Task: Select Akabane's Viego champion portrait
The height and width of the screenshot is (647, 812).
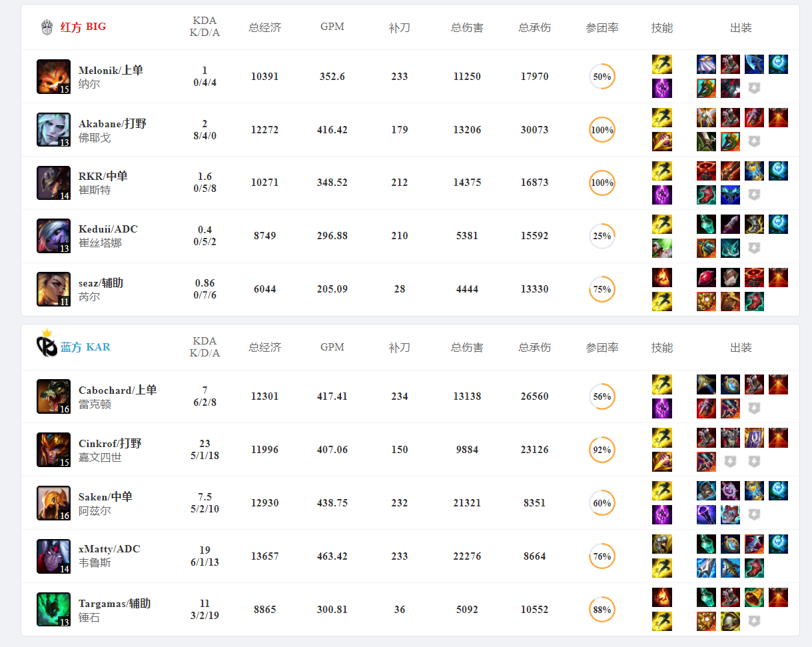Action: pyautogui.click(x=53, y=129)
